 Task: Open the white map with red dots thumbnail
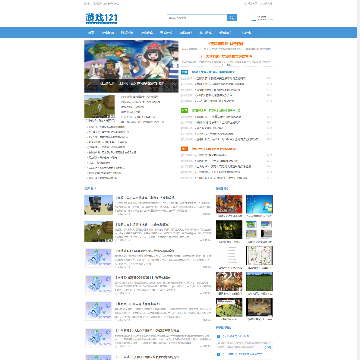pyautogui.click(x=259, y=256)
